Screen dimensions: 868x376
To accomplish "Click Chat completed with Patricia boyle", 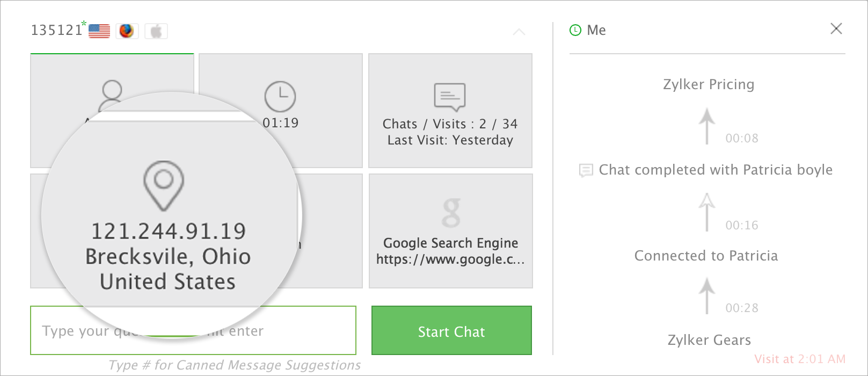I will coord(715,170).
